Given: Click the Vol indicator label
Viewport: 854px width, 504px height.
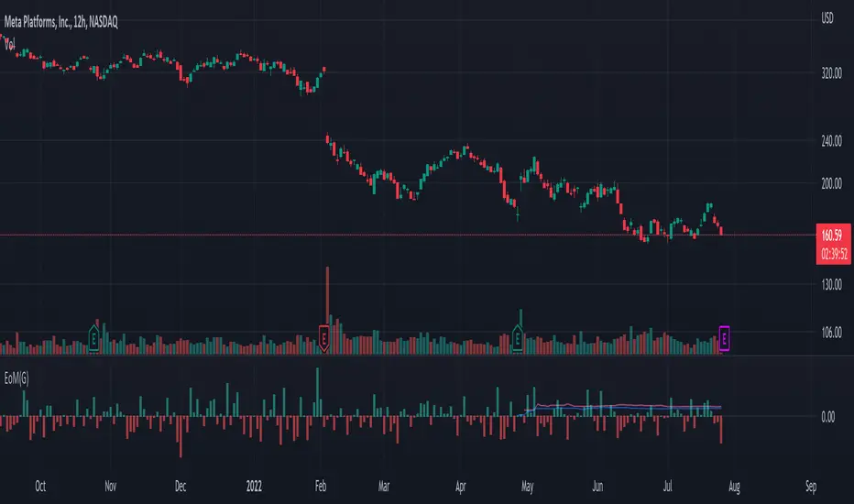Looking at the screenshot, I should tap(10, 44).
